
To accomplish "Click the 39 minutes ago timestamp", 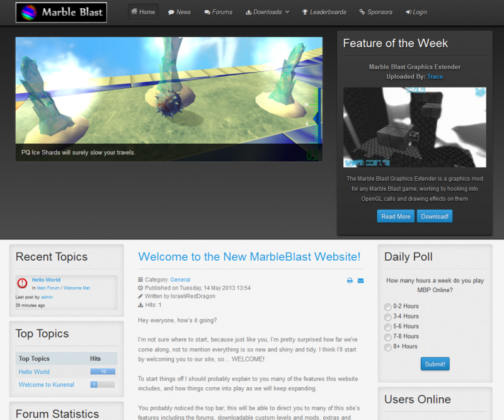I will 30,305.
